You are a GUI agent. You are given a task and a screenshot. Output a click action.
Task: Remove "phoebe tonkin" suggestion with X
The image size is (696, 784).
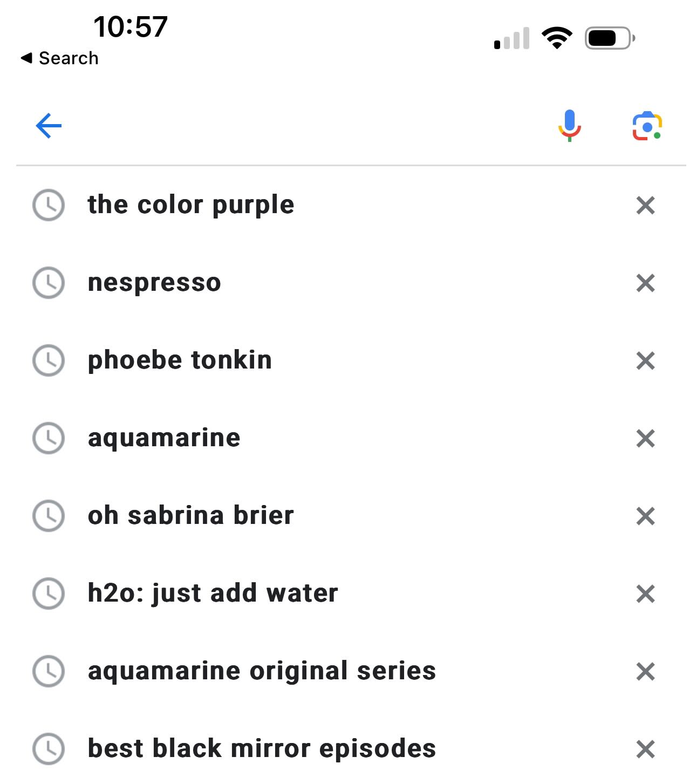pyautogui.click(x=645, y=360)
